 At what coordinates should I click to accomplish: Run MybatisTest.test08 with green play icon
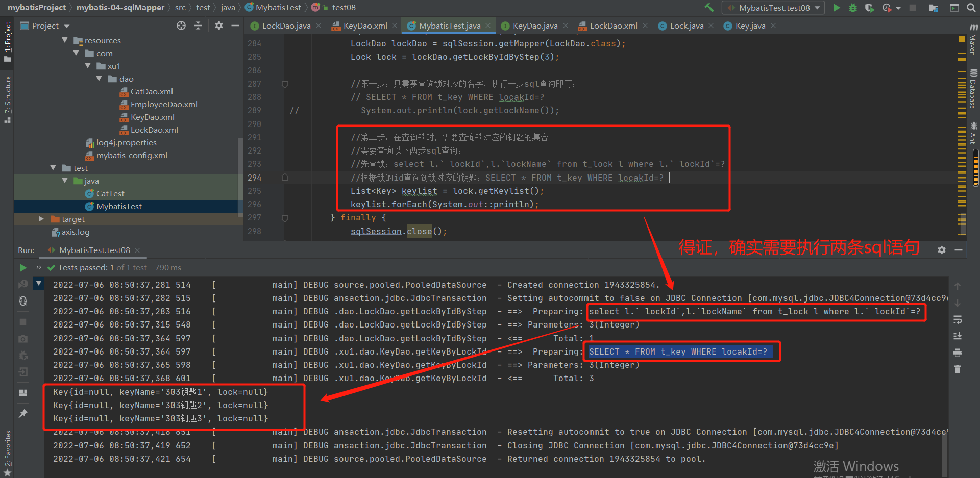[x=837, y=8]
